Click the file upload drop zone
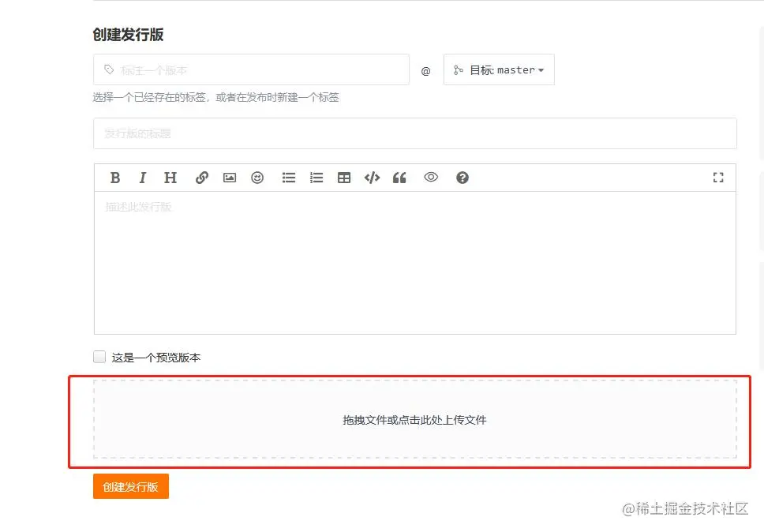 pyautogui.click(x=415, y=420)
